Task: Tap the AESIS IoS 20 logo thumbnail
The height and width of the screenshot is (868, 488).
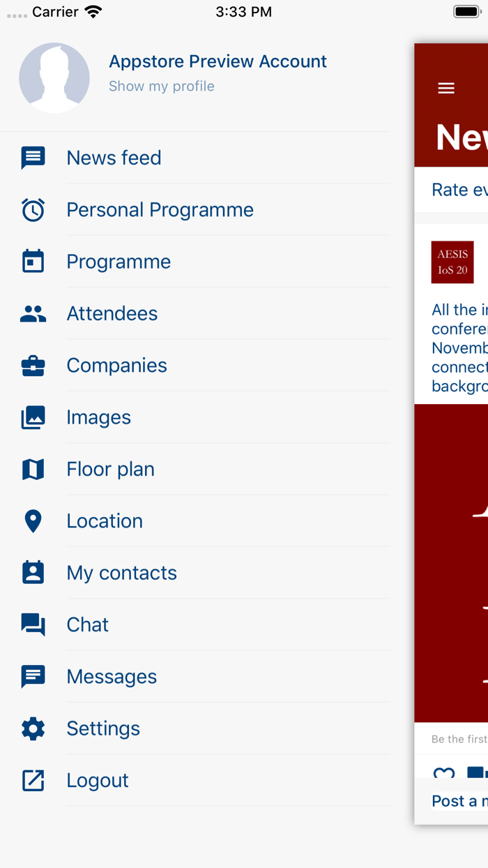Action: click(452, 262)
